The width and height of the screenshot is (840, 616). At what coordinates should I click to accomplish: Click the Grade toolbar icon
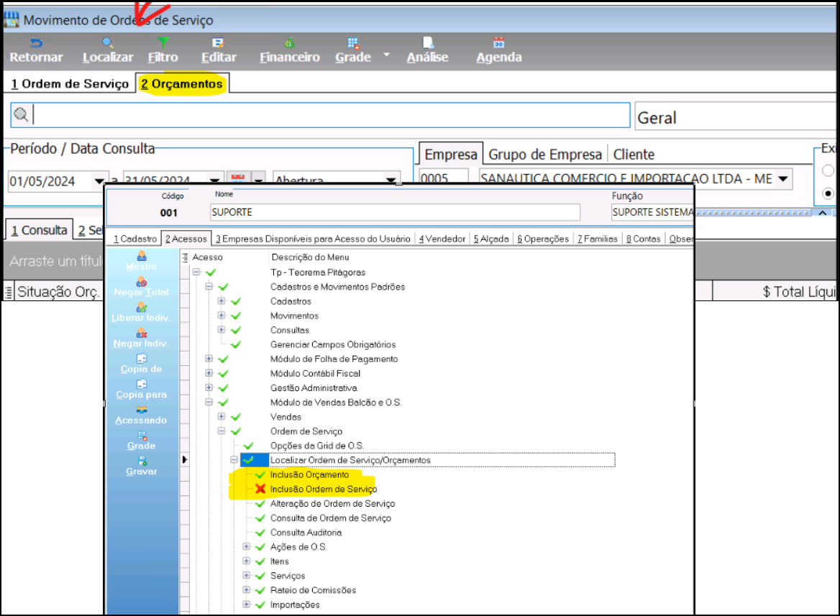353,43
